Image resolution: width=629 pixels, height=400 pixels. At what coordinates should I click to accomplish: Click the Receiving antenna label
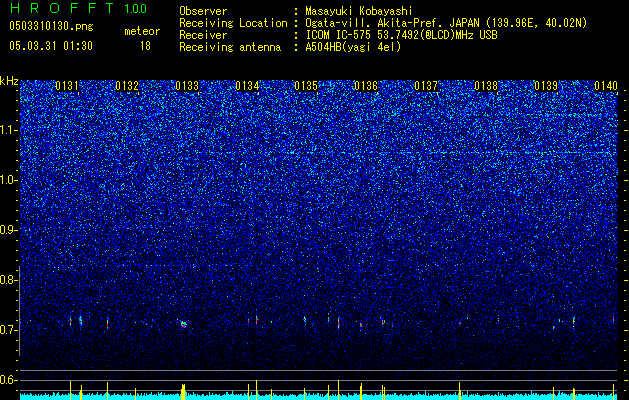click(x=230, y=47)
